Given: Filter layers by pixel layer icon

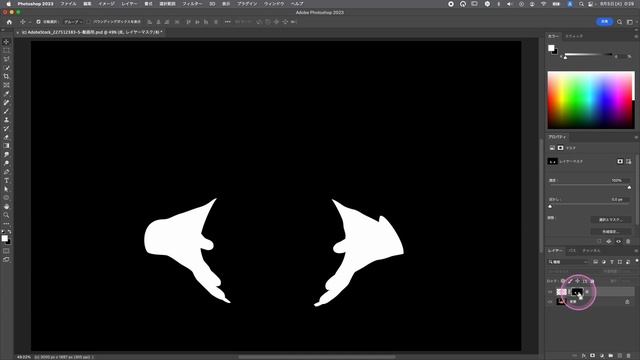Looking at the screenshot, I should click(596, 262).
